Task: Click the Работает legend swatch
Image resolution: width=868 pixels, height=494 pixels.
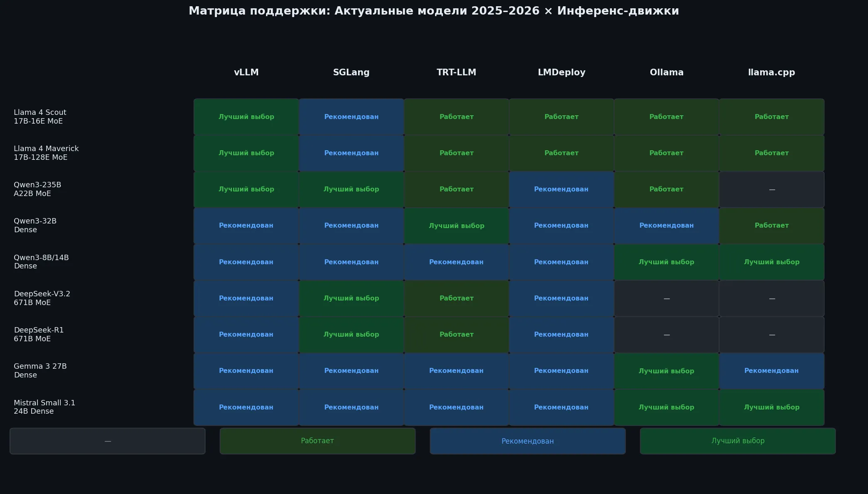Action: (317, 441)
